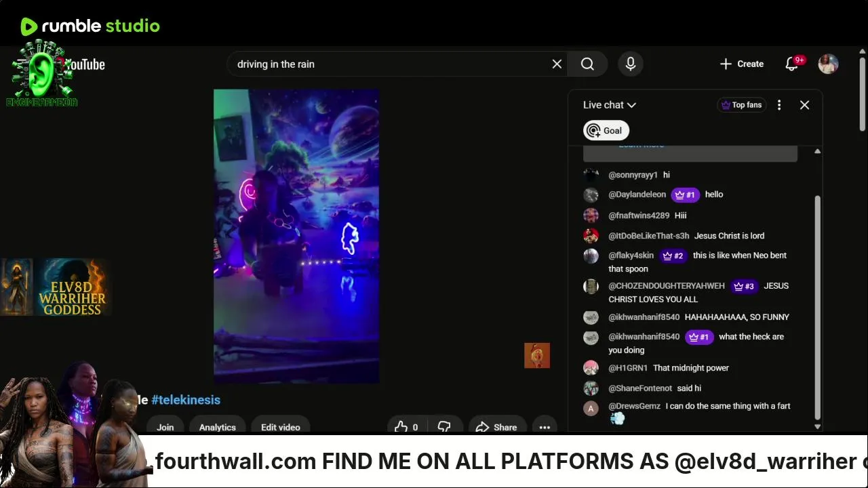Viewport: 868px width, 488px height.
Task: Close the live chat panel
Action: [x=804, y=105]
